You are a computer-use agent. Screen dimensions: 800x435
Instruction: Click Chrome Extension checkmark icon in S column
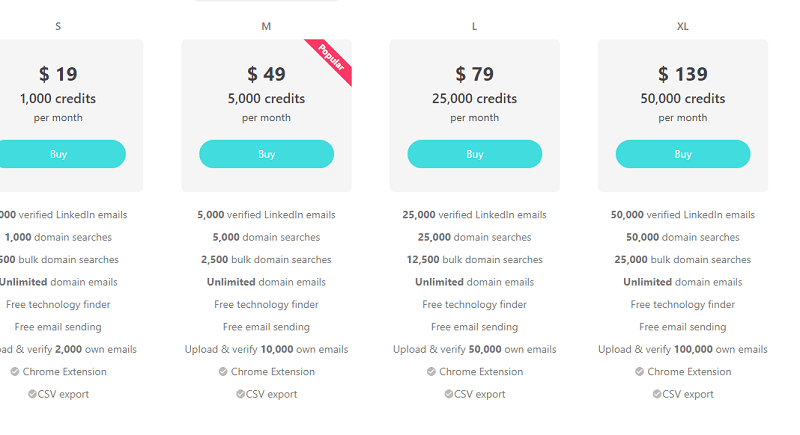pos(15,372)
